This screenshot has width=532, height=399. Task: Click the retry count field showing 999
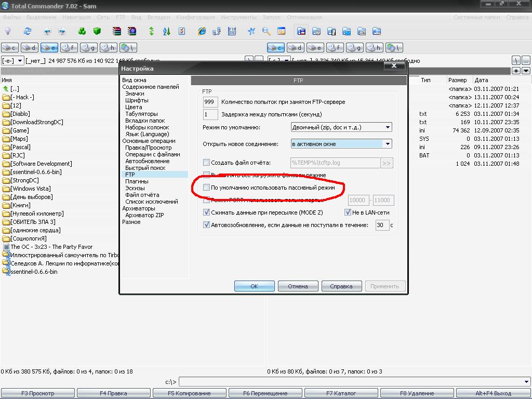pos(210,102)
